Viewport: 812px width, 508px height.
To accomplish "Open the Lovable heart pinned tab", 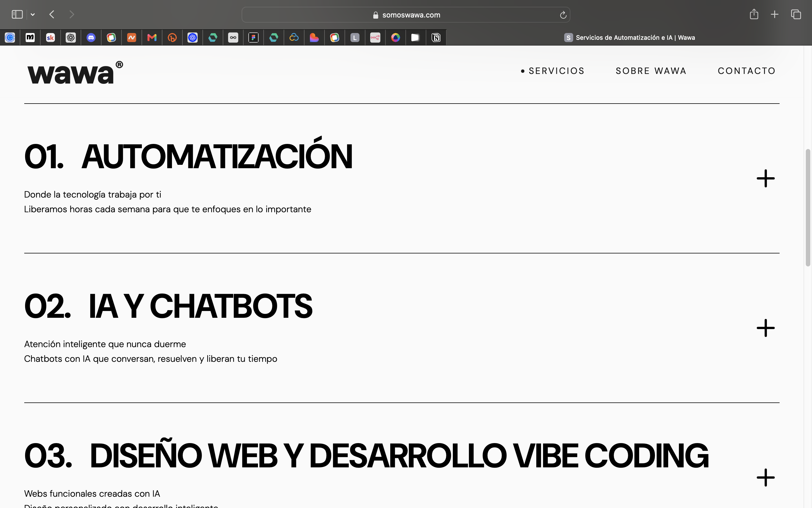I will [x=314, y=38].
